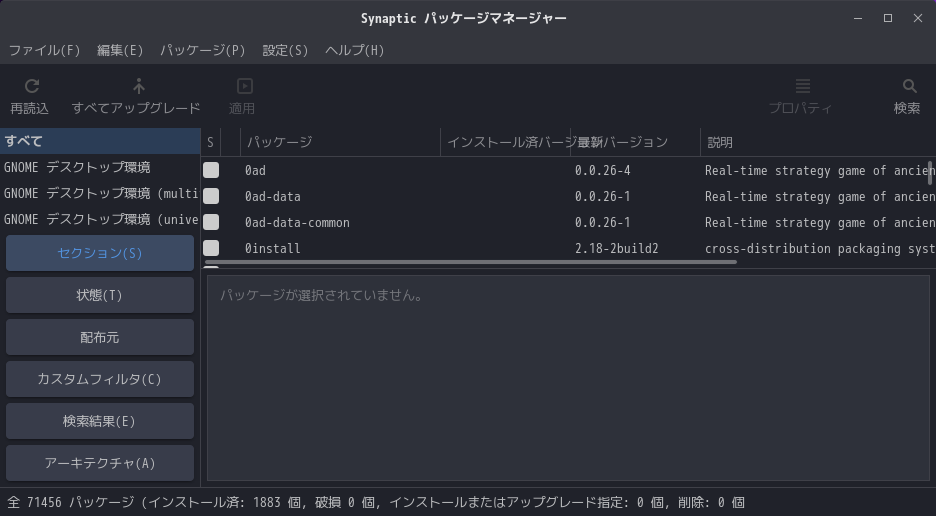Mark status box for 0ad package
Screen dimensions: 936x516
coord(211,170)
